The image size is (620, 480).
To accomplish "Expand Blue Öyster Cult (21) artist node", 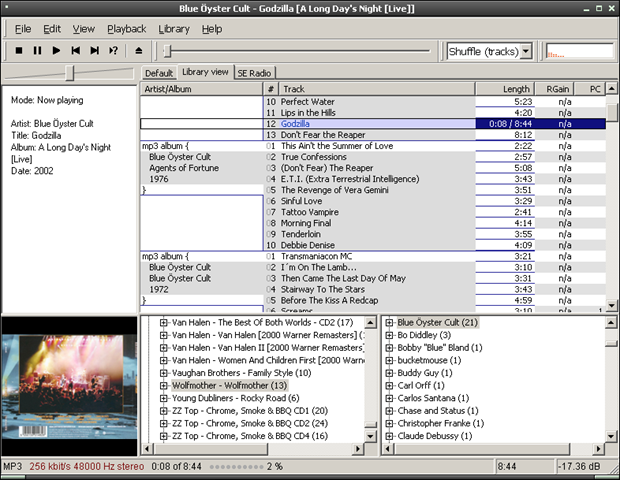I will click(x=389, y=323).
